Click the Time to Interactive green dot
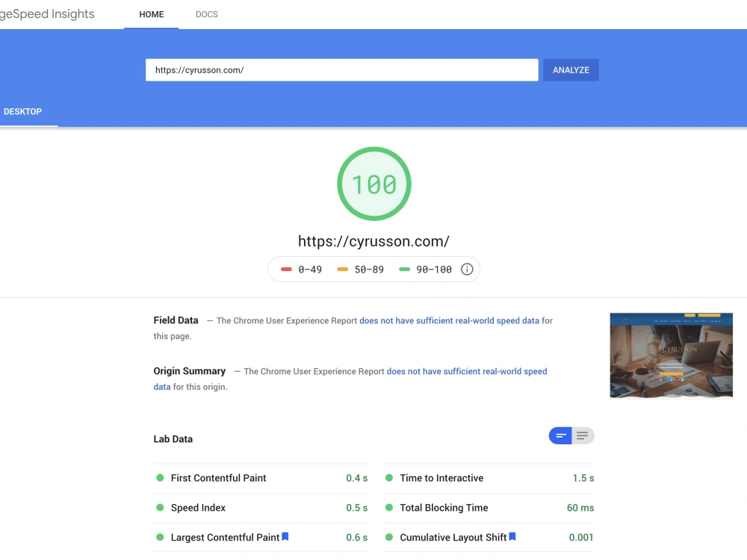Image resolution: width=747 pixels, height=560 pixels. tap(389, 478)
